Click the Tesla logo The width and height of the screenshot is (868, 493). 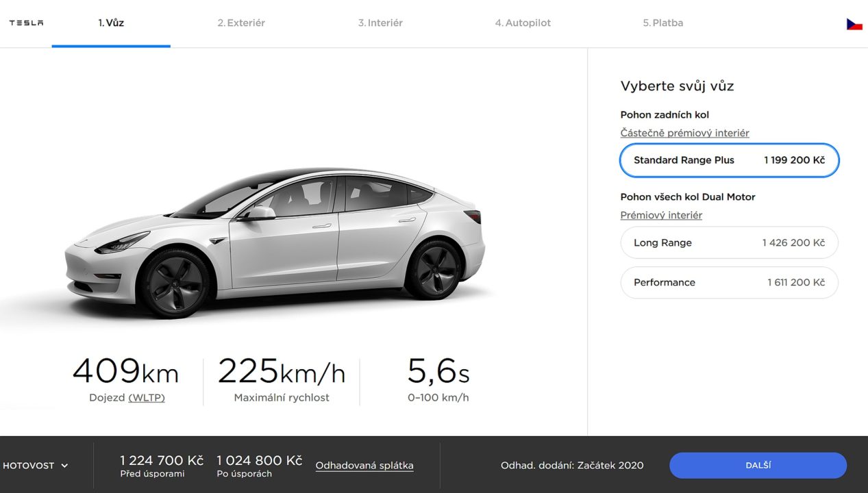click(26, 23)
